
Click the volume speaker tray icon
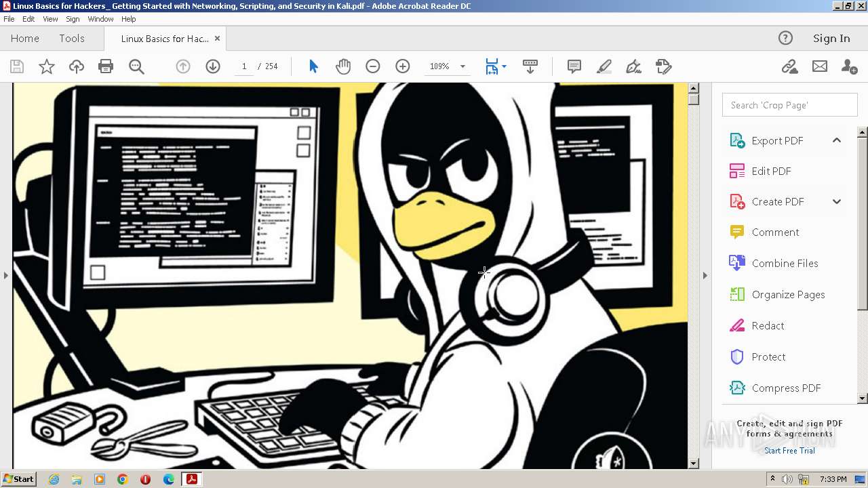[x=787, y=479]
